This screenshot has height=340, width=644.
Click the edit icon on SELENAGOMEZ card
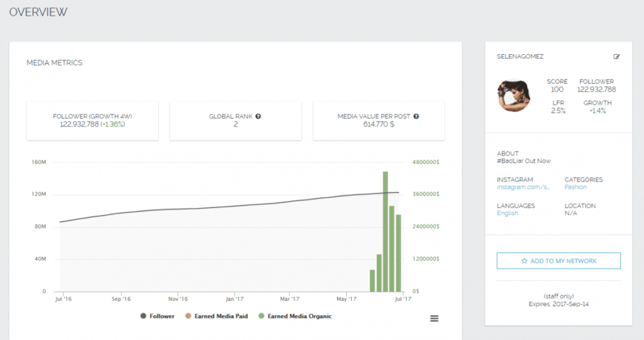[616, 57]
